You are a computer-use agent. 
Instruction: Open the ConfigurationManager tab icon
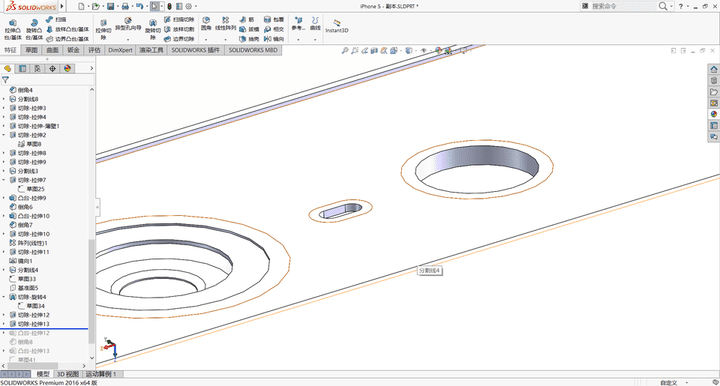[x=37, y=68]
